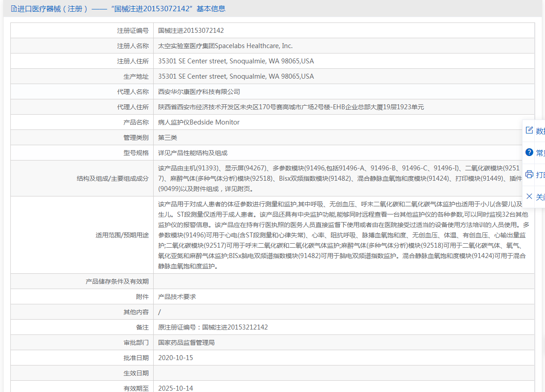Viewport: 545px width, 392px height.
Task: Click the 型号规格 label cell
Action: pyautogui.click(x=82, y=153)
